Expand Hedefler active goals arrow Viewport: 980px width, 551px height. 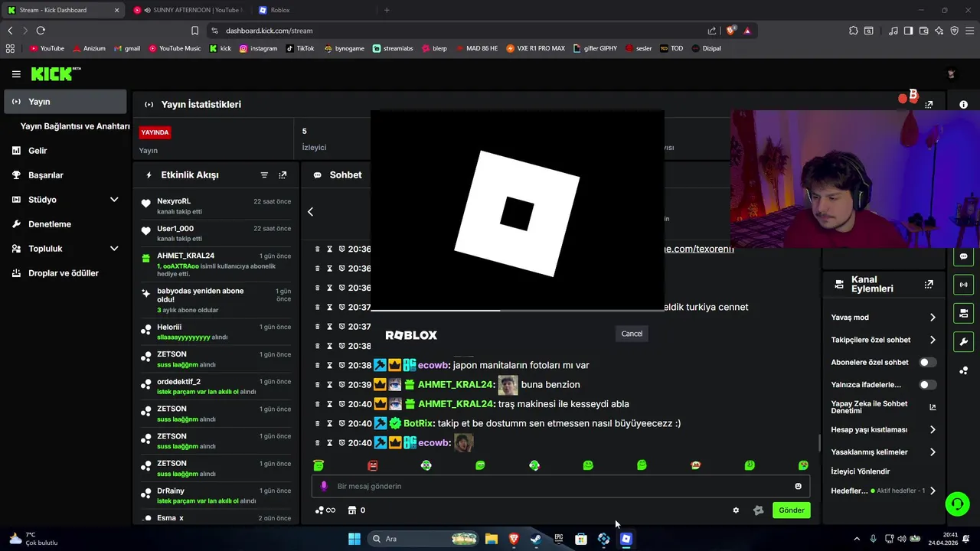933,491
